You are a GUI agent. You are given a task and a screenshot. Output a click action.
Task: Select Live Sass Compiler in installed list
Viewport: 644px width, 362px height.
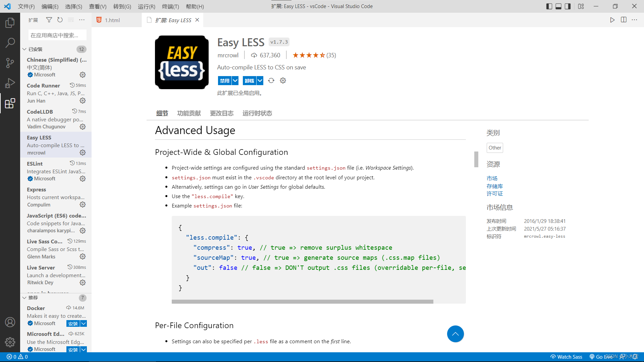tap(56, 249)
